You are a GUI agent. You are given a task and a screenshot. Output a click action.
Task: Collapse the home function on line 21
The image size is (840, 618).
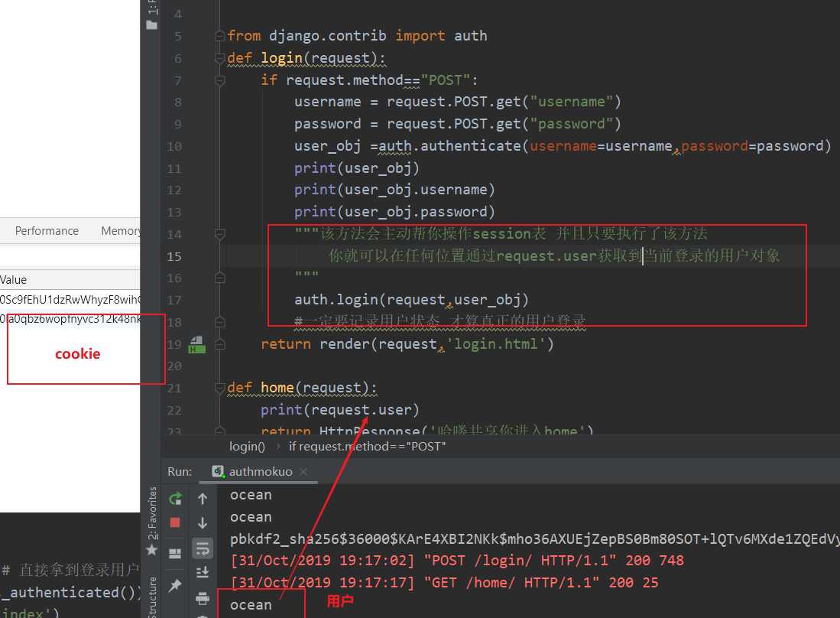coord(221,388)
